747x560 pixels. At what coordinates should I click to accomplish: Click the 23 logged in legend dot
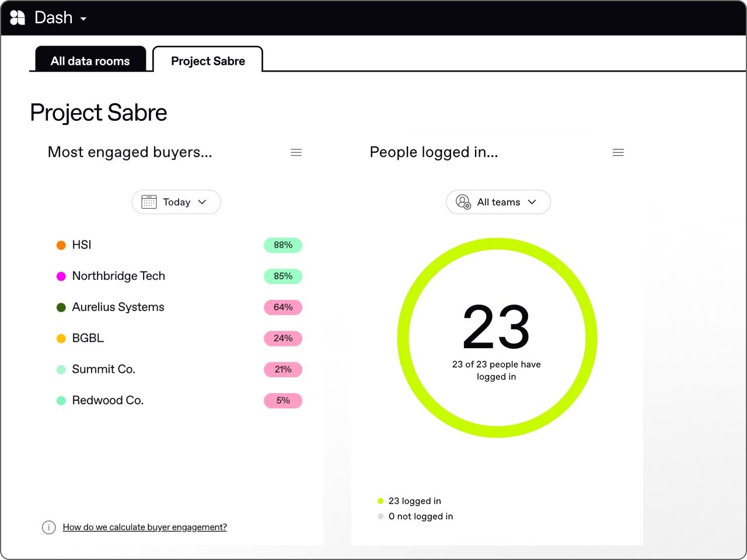[381, 501]
